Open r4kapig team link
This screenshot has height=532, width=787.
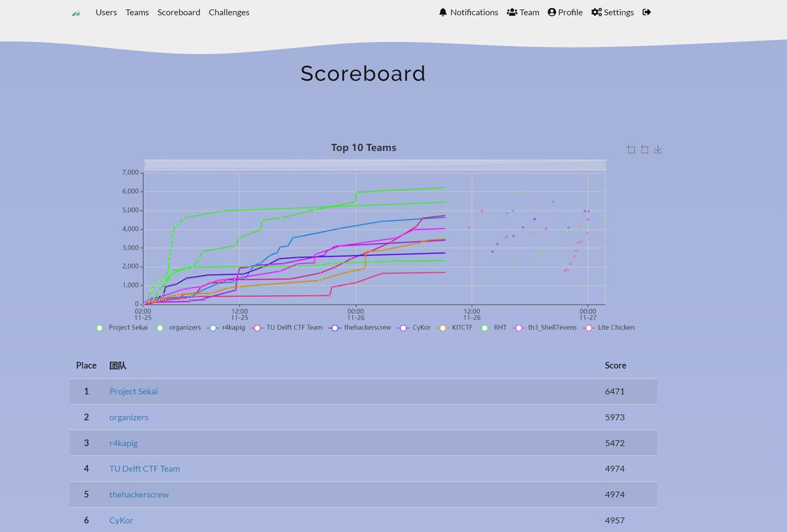(x=123, y=443)
